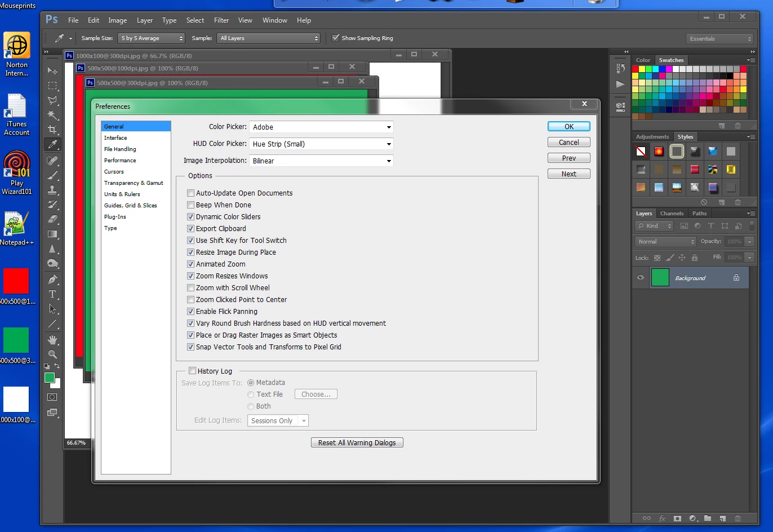The height and width of the screenshot is (532, 773).
Task: Open the layer filter Kind dropdown
Action: (x=654, y=226)
